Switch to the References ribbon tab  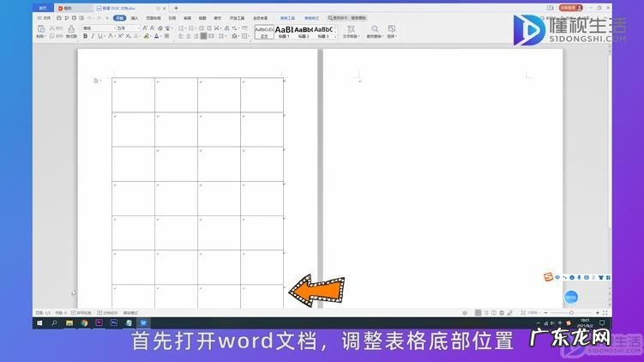click(x=172, y=18)
